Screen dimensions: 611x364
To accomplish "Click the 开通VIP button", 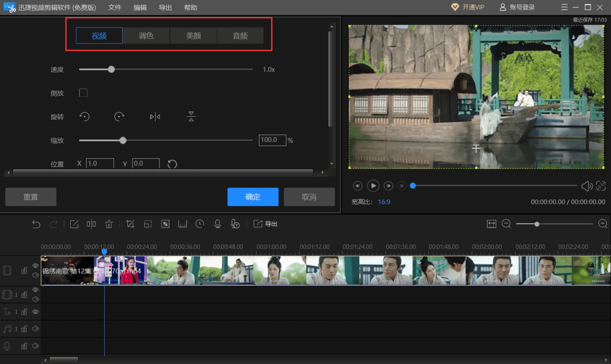I will click(x=468, y=7).
